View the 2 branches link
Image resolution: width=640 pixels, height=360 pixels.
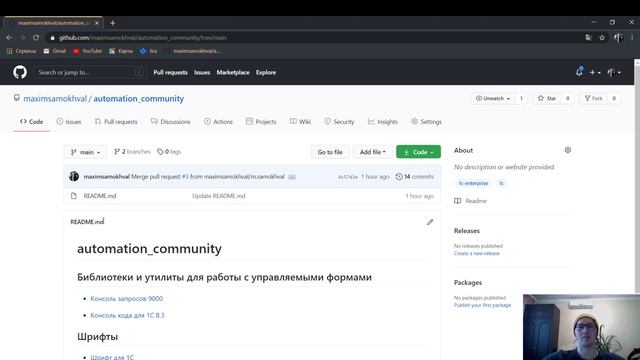tap(132, 151)
